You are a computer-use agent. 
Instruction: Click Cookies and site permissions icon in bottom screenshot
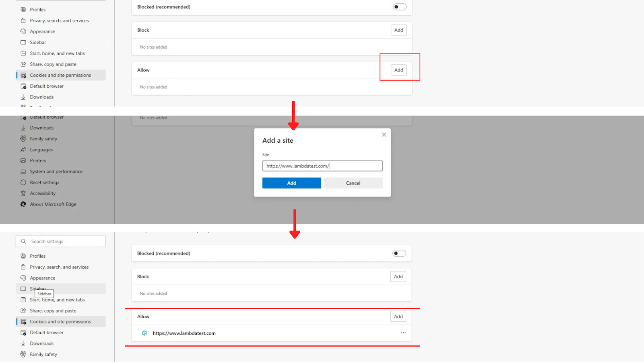click(x=23, y=322)
